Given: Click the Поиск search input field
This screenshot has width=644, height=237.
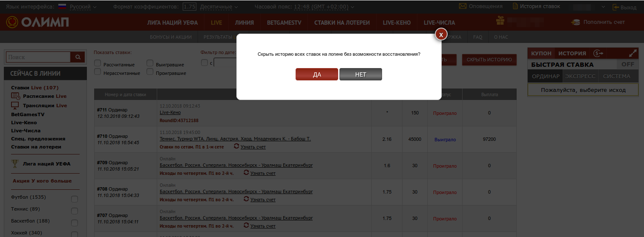Looking at the screenshot, I should (38, 57).
